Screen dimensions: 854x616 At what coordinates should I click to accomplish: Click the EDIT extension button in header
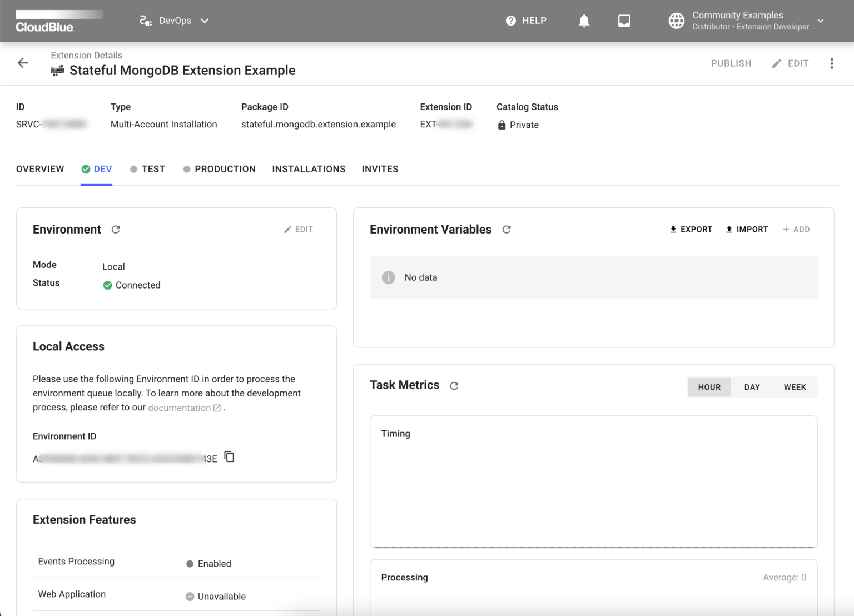click(790, 63)
